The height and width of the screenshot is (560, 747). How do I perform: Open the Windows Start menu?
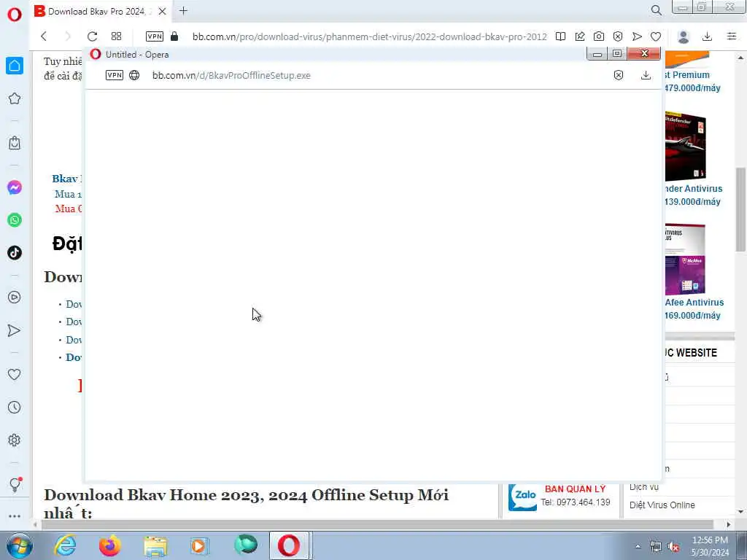19,545
